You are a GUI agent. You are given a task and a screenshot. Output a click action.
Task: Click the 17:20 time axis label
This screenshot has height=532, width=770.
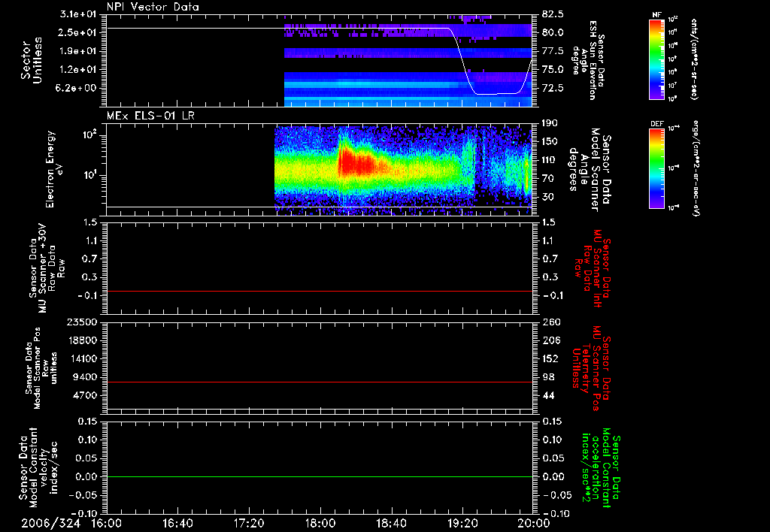[x=249, y=523]
